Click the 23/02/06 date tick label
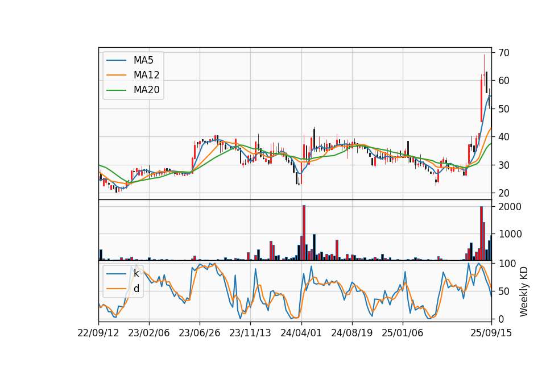This screenshot has height=392, width=546. click(148, 333)
